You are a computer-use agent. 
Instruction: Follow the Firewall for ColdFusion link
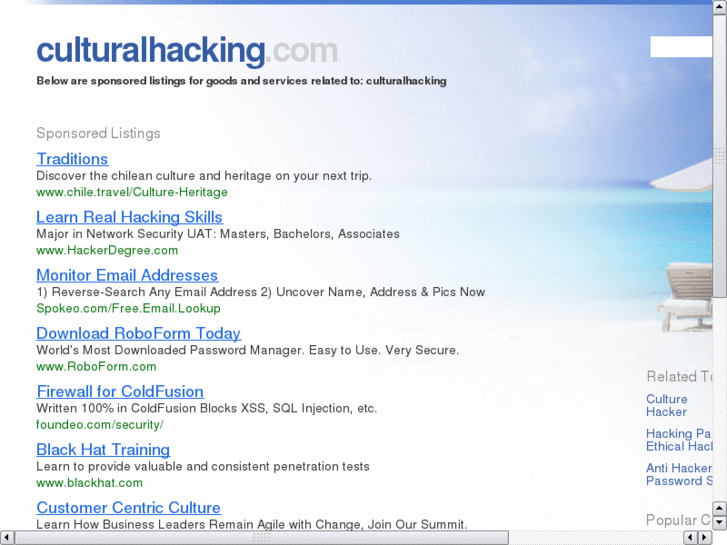pyautogui.click(x=120, y=391)
